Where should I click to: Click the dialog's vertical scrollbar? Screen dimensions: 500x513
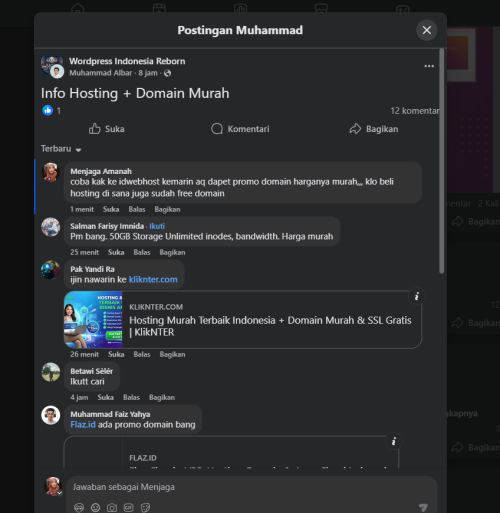click(x=442, y=161)
